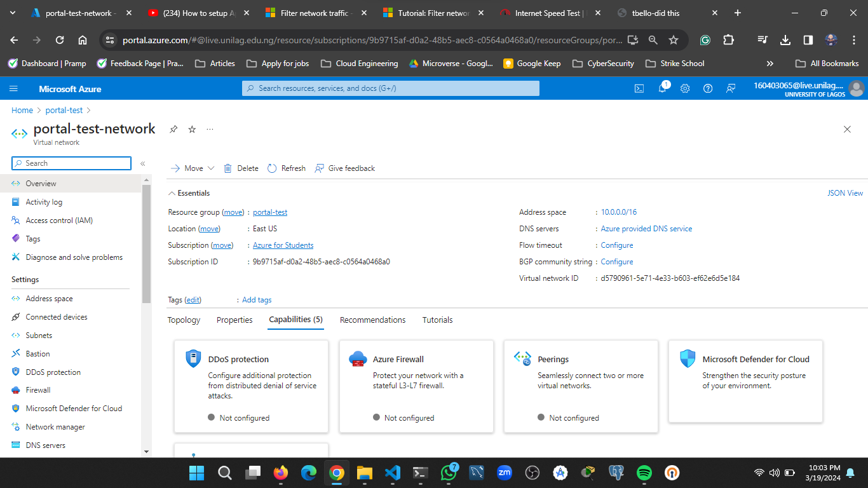Switch to the Topology tab
This screenshot has height=488, width=868.
pyautogui.click(x=184, y=320)
